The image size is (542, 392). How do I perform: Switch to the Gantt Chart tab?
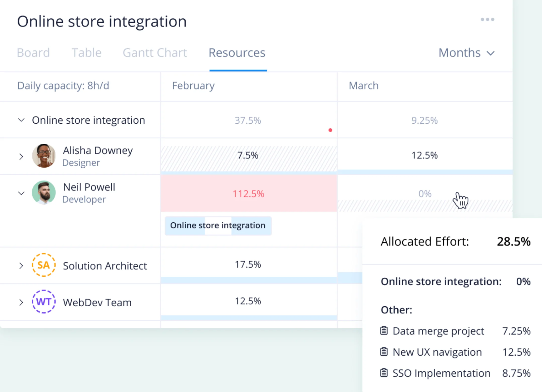[x=155, y=53]
